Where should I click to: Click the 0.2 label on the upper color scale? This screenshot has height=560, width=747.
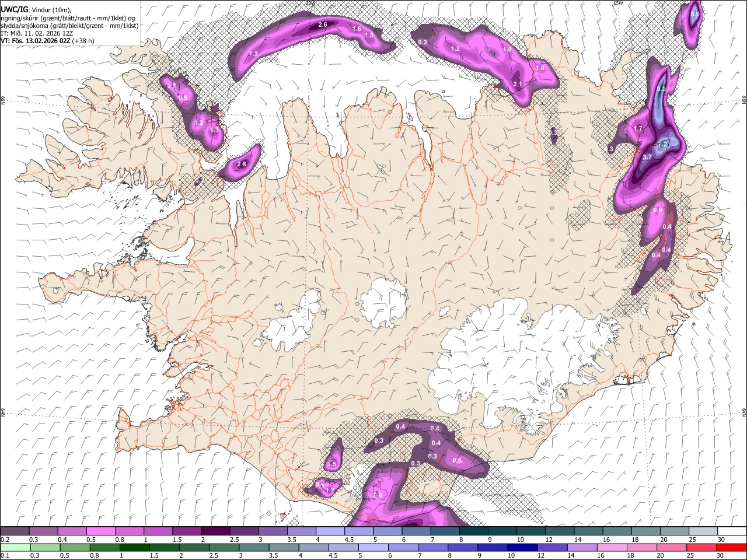(x=5, y=540)
